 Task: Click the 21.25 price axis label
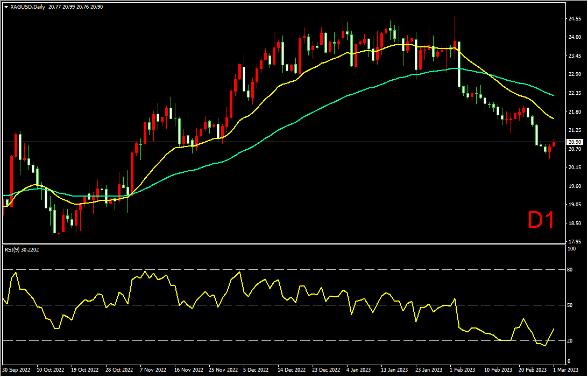click(x=575, y=130)
